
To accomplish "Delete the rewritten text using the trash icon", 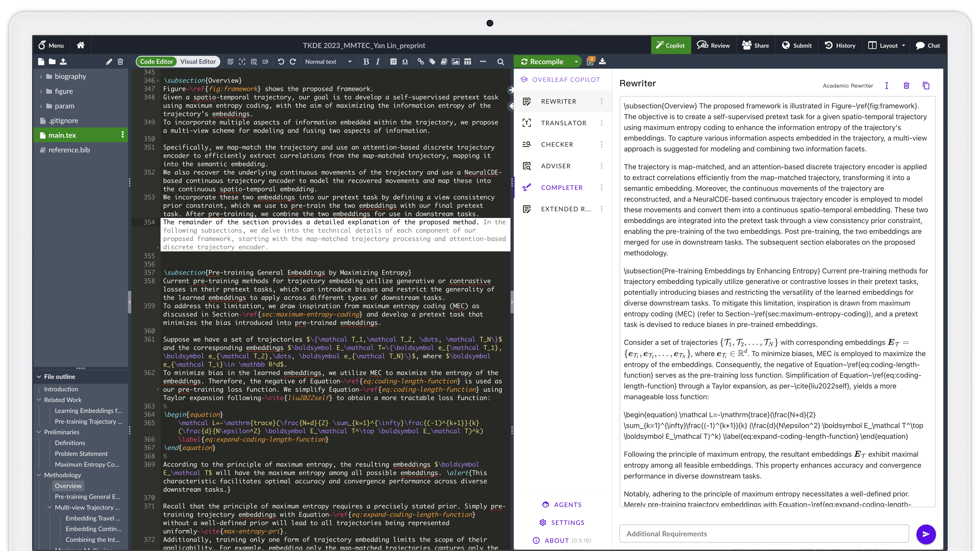I will [x=906, y=86].
